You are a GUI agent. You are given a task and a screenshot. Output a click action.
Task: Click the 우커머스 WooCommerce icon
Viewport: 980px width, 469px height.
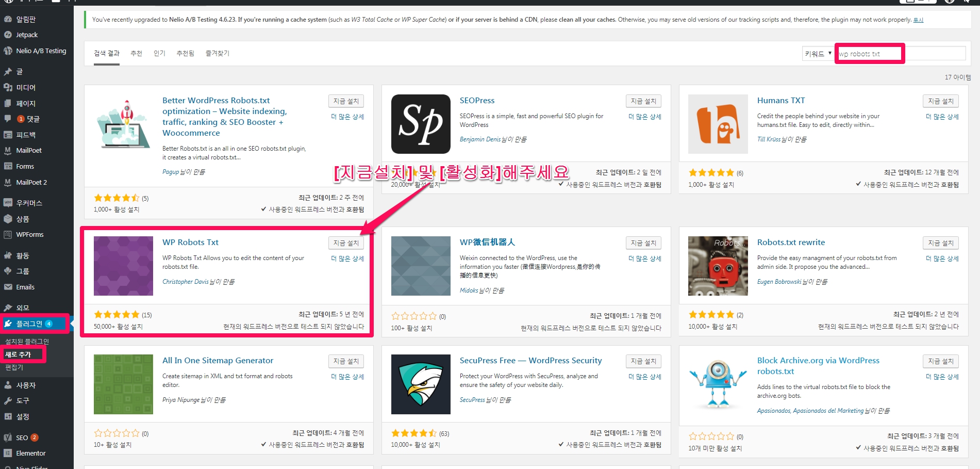(8, 203)
